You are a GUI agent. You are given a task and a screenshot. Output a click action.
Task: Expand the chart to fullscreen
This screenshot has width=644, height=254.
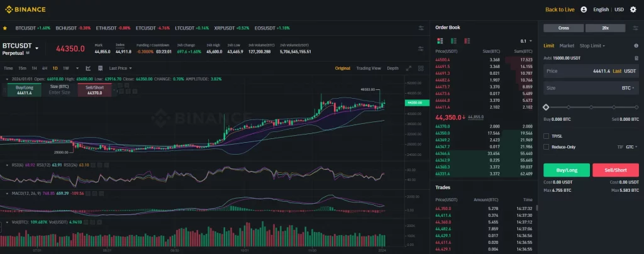(409, 68)
